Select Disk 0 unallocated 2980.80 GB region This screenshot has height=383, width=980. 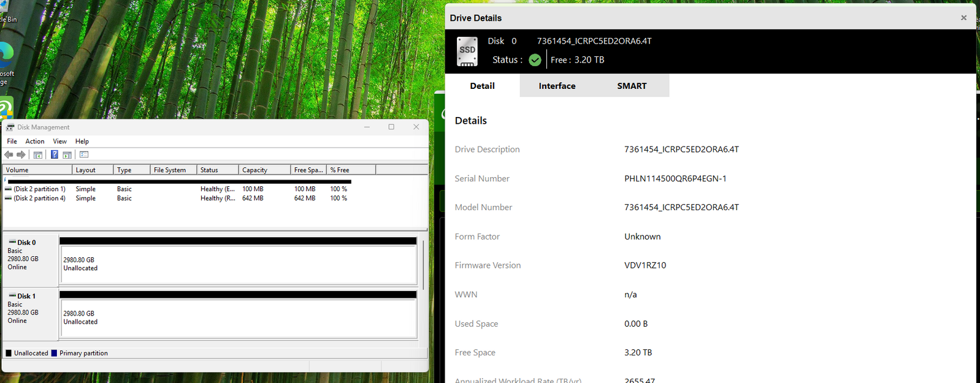coord(238,265)
